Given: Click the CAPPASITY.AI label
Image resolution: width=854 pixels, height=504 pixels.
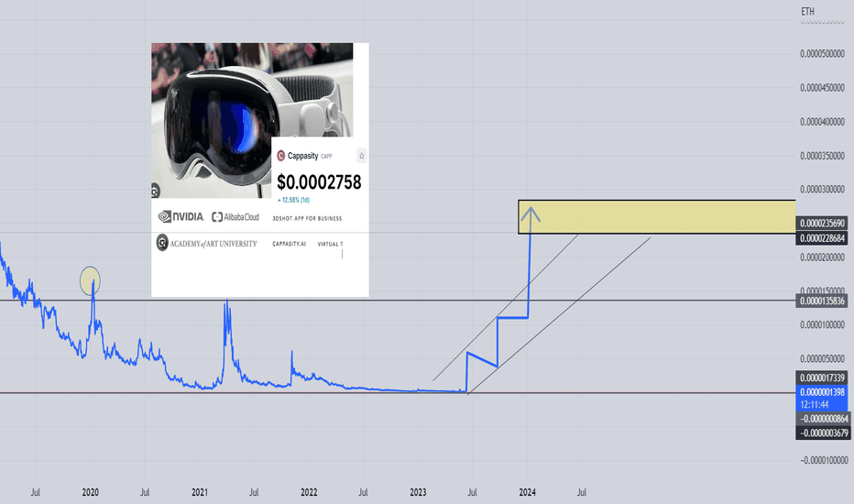Looking at the screenshot, I should click(290, 244).
